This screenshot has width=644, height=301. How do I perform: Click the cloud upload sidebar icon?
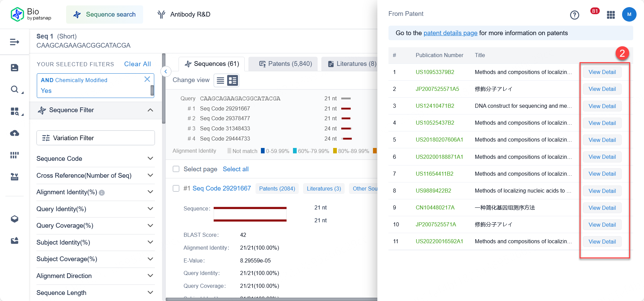click(15, 133)
